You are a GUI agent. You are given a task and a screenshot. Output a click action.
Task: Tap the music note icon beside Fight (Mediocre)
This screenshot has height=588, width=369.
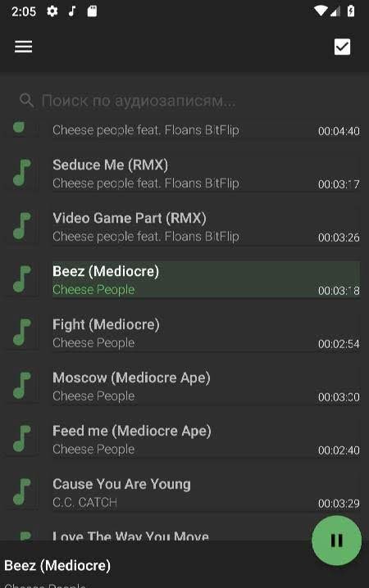pos(22,333)
